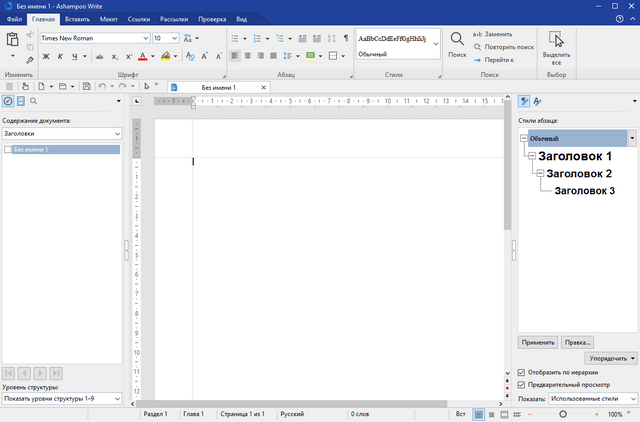Uncheck Отобразить по иерархии checkbox
The width and height of the screenshot is (640, 422).
pyautogui.click(x=521, y=373)
